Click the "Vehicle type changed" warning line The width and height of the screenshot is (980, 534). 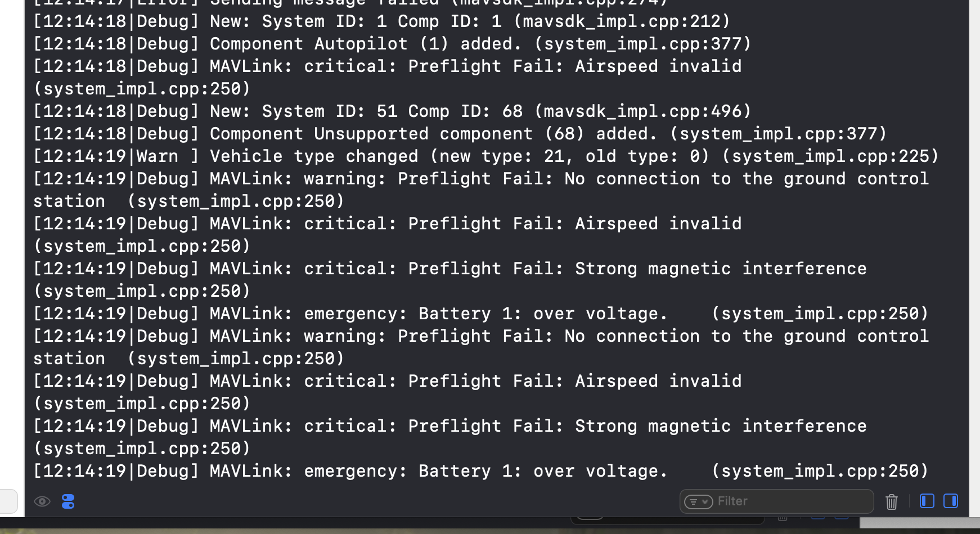tap(486, 156)
